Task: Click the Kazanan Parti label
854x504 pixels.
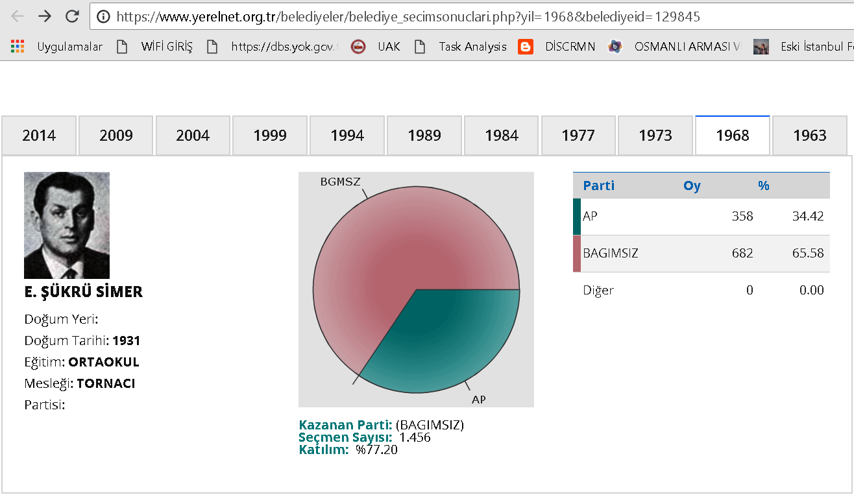Action: click(x=345, y=426)
